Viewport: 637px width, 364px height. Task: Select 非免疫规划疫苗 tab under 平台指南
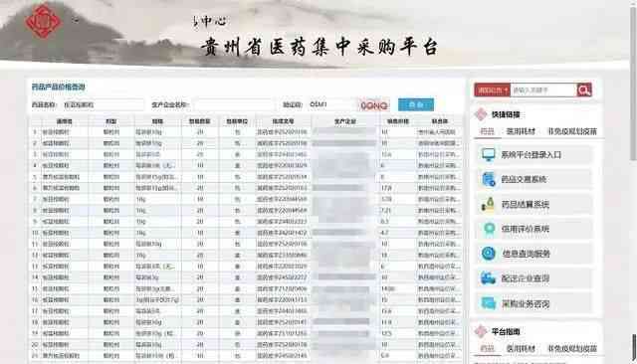tap(572, 348)
